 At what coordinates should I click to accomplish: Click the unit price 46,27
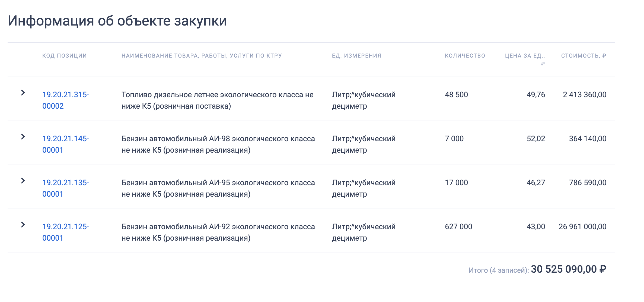[x=536, y=183]
